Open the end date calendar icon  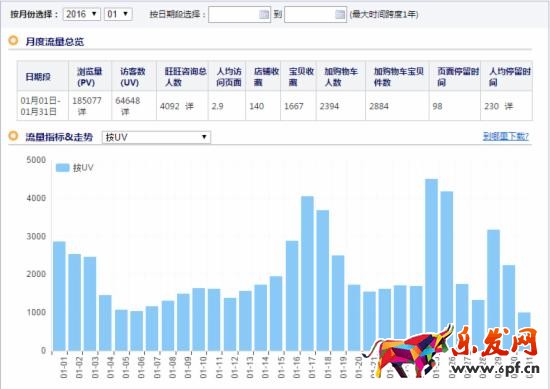click(x=340, y=14)
